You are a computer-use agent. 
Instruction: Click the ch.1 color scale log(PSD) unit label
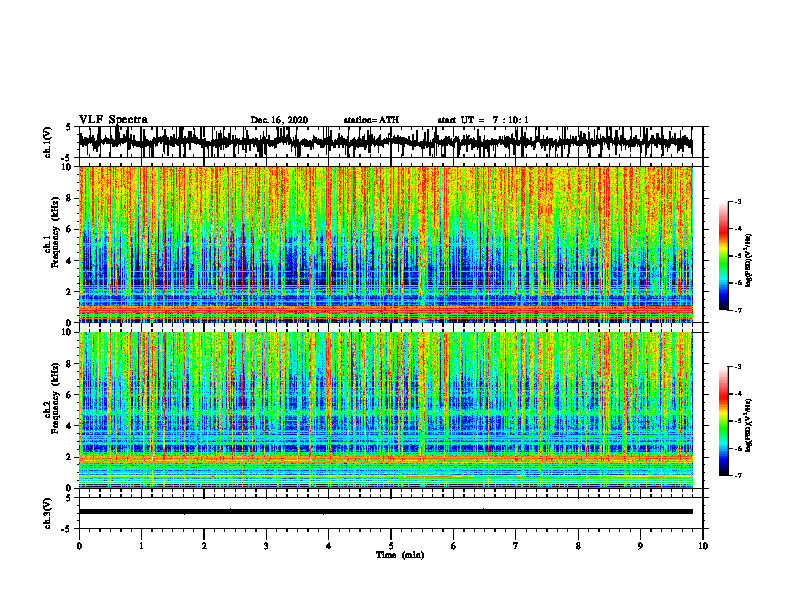tap(749, 261)
